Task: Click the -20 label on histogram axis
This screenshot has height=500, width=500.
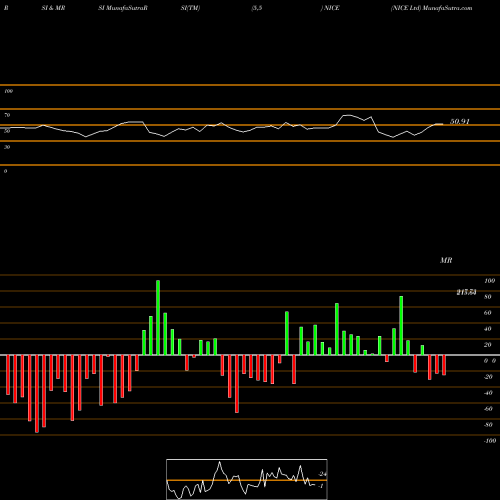Action: point(488,377)
